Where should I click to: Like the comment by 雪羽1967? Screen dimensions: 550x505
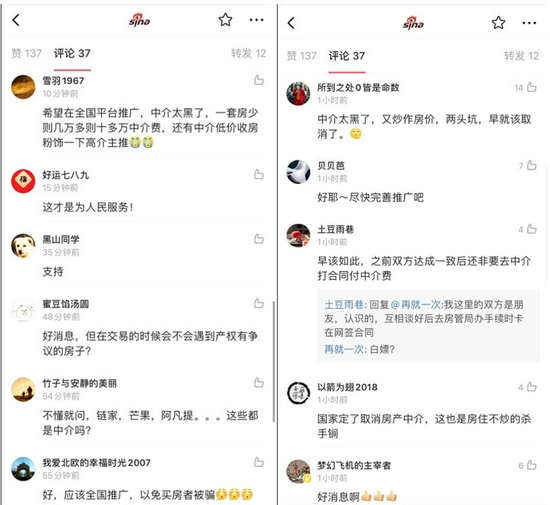pos(259,80)
